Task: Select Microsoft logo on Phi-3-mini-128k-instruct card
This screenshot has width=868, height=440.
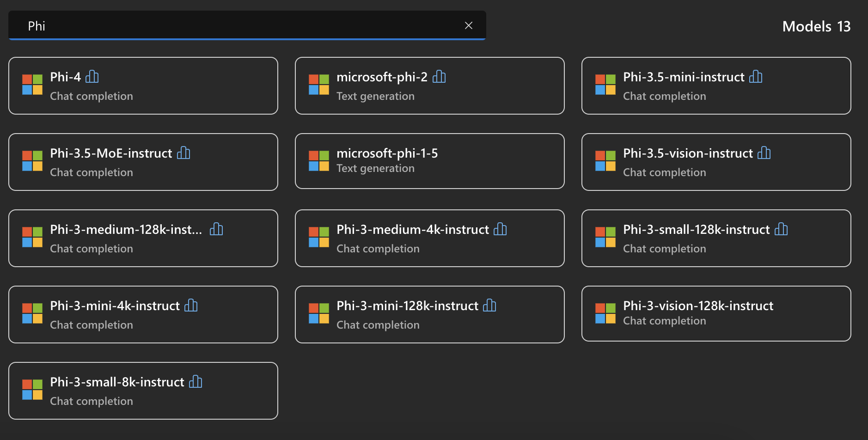Action: click(x=319, y=313)
